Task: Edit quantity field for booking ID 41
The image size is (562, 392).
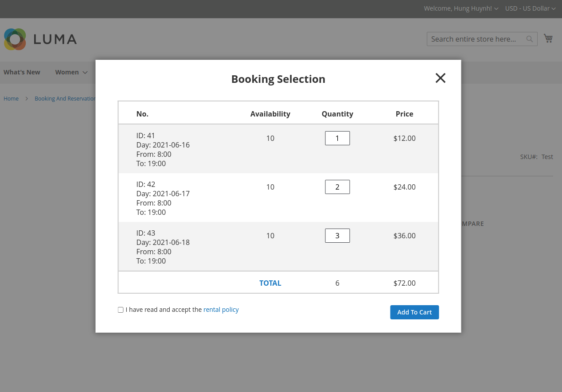Action: click(337, 138)
